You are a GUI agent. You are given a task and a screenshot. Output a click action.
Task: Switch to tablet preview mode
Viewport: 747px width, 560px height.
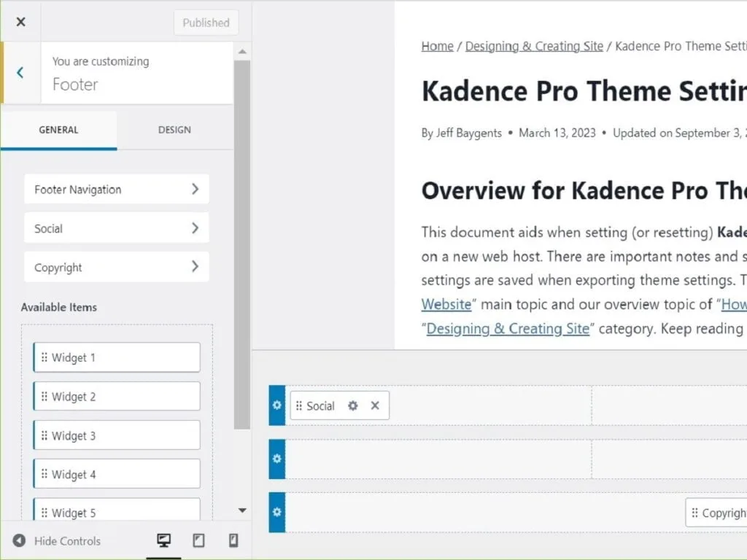coord(198,540)
